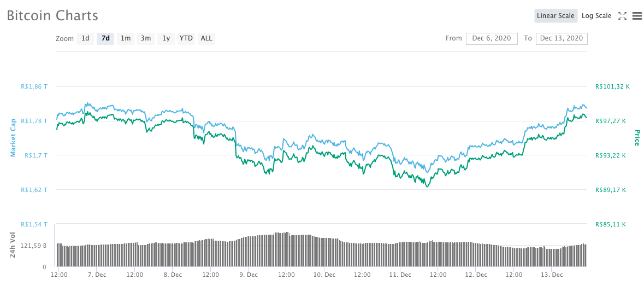Select the 1d zoom range
The width and height of the screenshot is (644, 285).
click(x=85, y=38)
